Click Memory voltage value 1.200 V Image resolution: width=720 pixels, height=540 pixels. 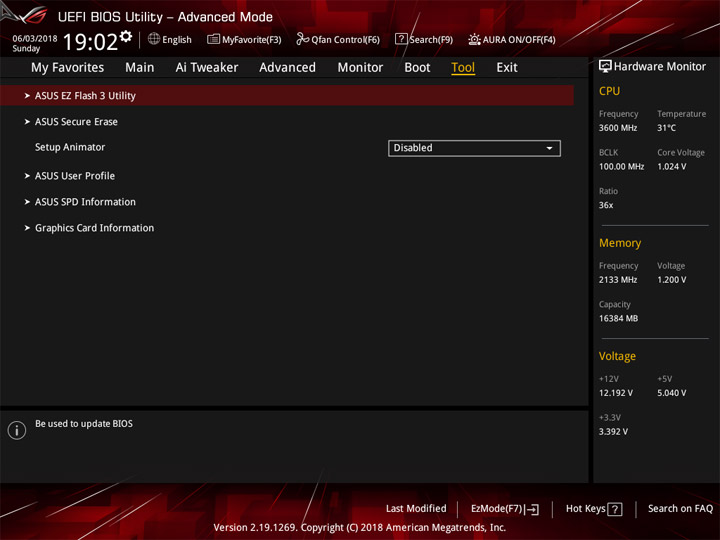click(x=672, y=280)
